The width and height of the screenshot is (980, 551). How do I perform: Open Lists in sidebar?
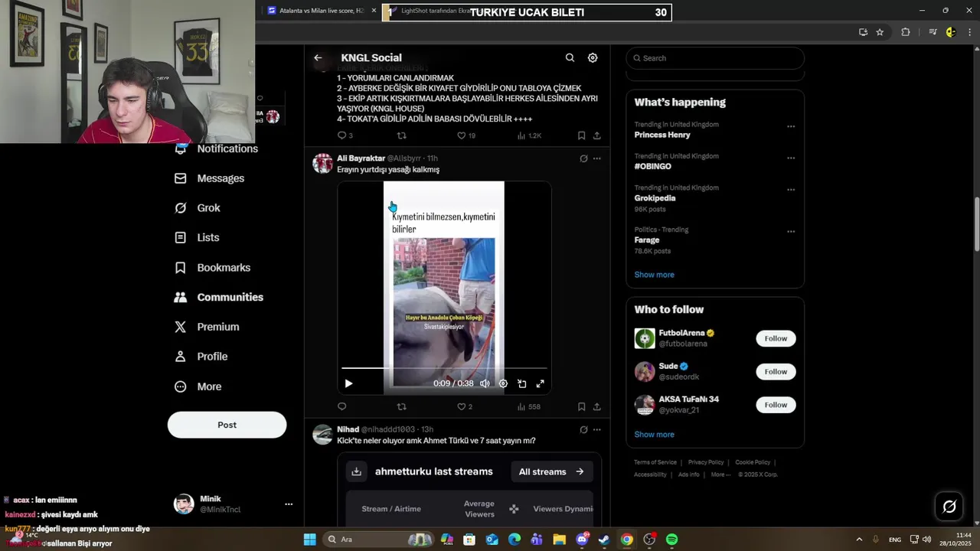[x=197, y=237]
